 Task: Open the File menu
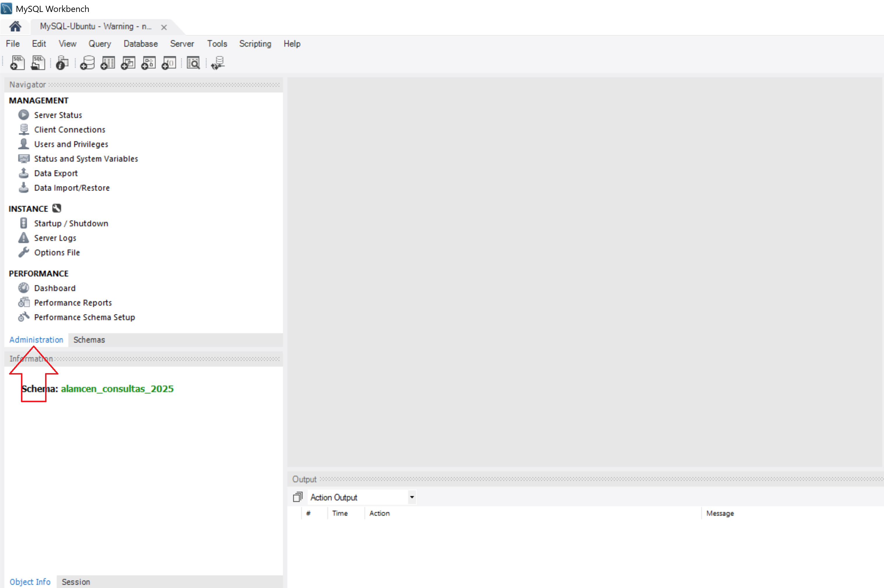tap(13, 44)
